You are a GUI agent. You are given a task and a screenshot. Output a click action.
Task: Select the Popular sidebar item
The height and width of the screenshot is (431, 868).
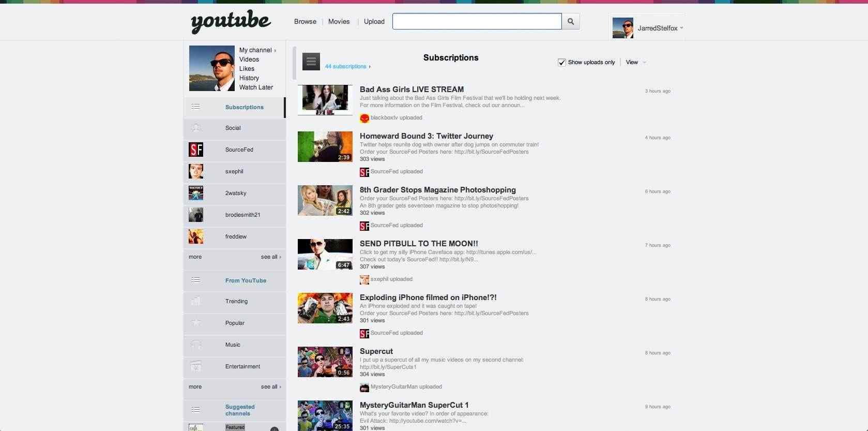pyautogui.click(x=234, y=323)
